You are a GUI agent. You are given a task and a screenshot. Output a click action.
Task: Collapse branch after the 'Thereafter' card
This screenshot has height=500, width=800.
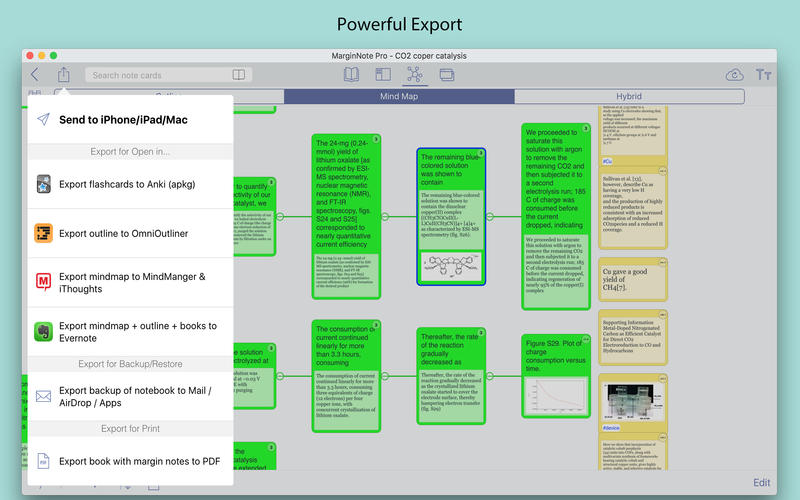[x=490, y=376]
